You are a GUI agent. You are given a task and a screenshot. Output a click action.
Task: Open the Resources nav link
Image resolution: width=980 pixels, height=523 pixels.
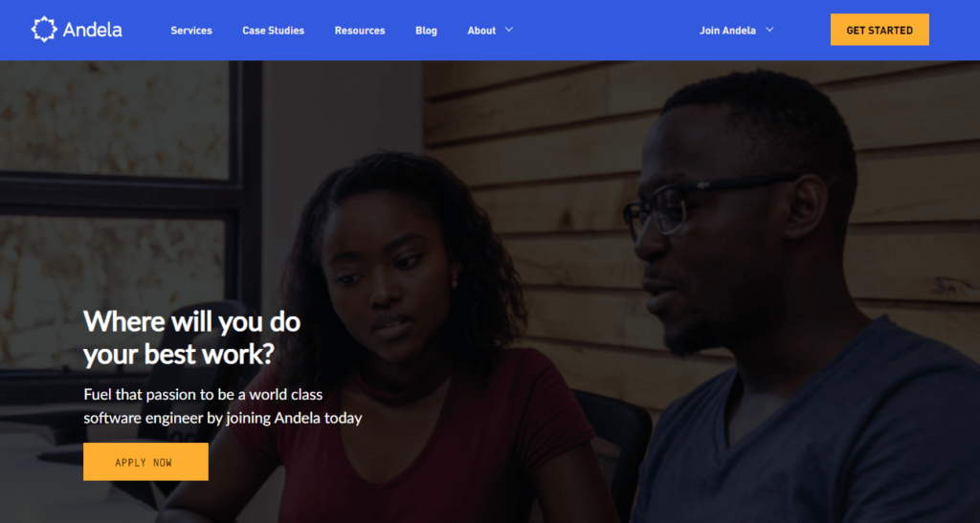coord(360,31)
